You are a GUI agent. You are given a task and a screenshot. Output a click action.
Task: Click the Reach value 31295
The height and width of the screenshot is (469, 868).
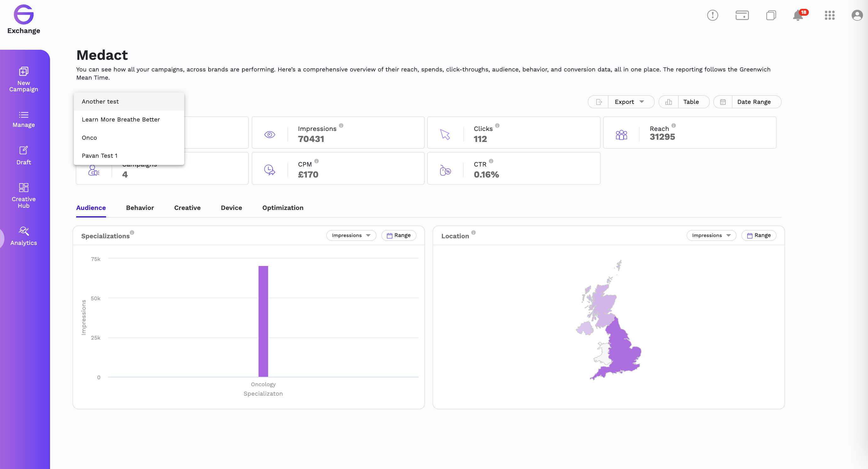(662, 137)
